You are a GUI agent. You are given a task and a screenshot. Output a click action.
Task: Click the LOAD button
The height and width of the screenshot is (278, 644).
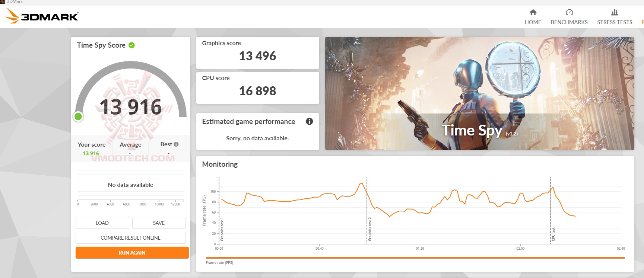(102, 223)
